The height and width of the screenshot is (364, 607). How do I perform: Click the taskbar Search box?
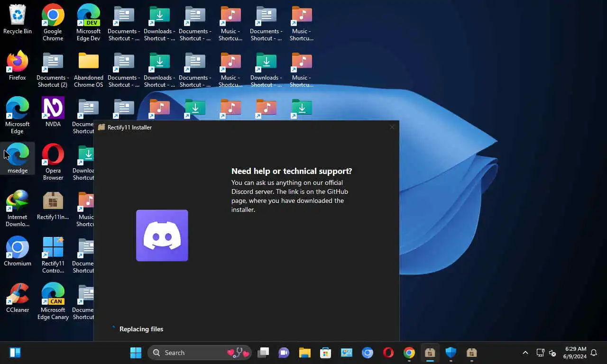click(x=200, y=353)
